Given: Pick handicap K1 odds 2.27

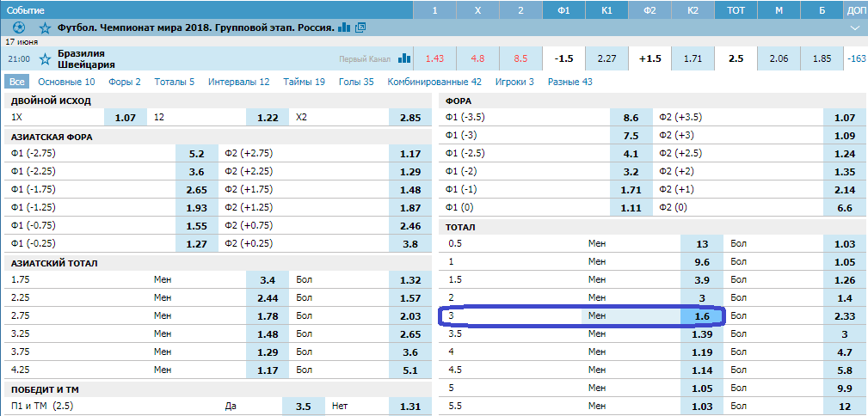Looking at the screenshot, I should coord(607,58).
